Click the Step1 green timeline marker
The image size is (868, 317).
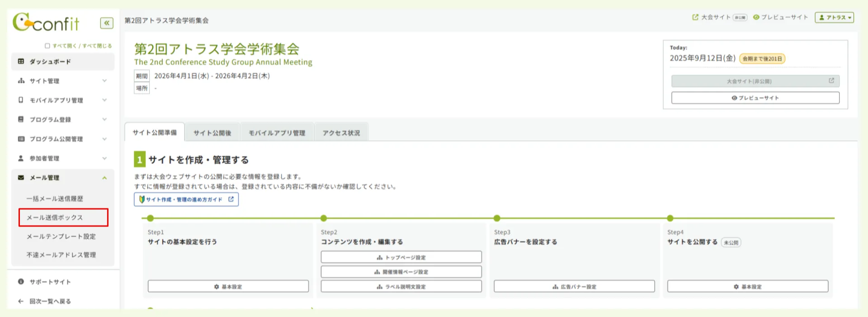(151, 218)
